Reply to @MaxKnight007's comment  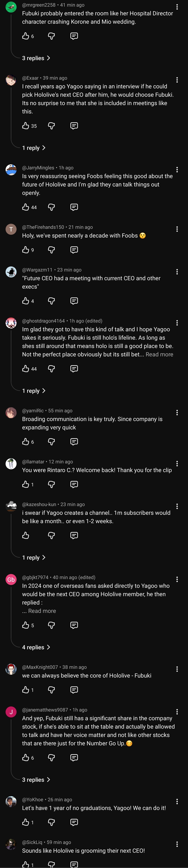click(74, 690)
